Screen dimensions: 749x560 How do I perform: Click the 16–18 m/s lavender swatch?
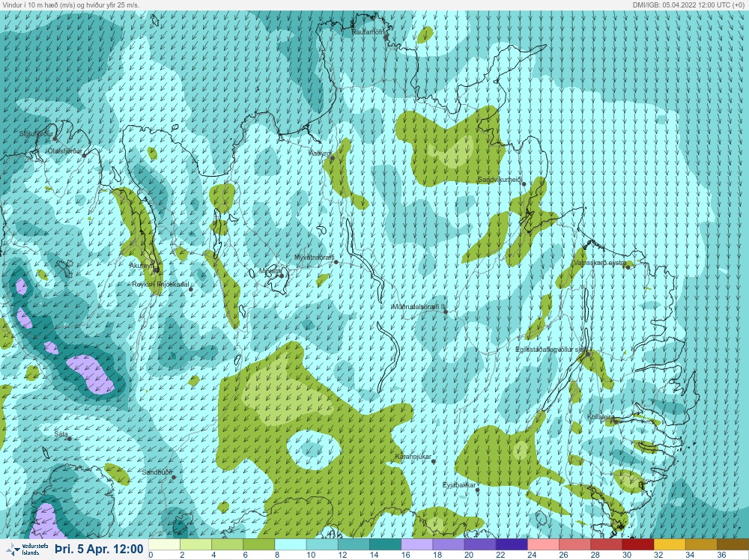416,545
